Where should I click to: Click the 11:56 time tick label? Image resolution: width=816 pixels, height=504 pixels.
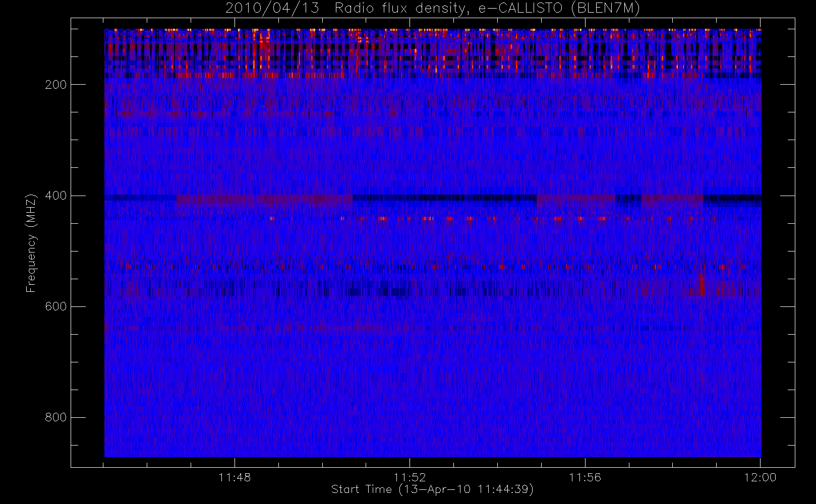[585, 477]
